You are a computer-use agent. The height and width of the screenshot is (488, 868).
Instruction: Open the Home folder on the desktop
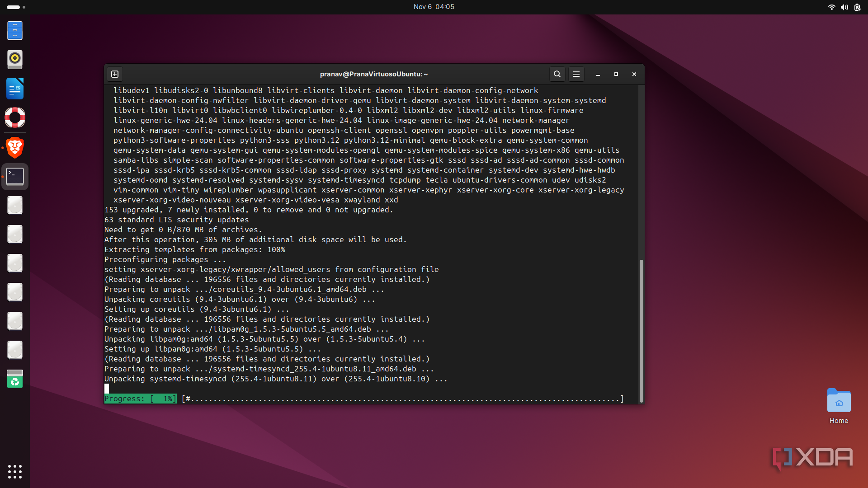click(x=839, y=406)
